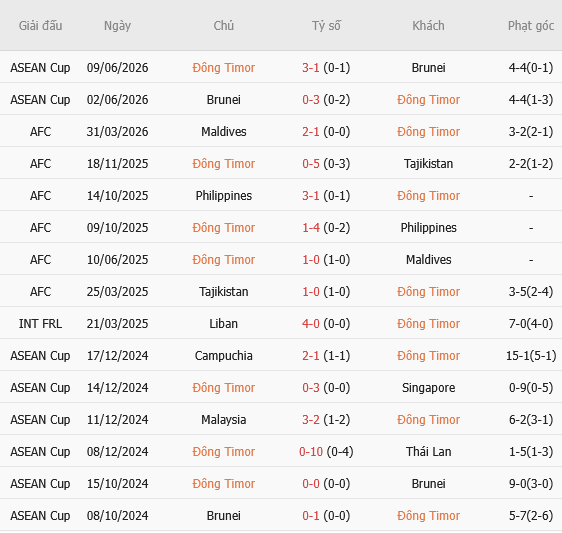Viewport: 562px width, 533px height.
Task: Click the Phạt góc column header
Action: (x=531, y=26)
